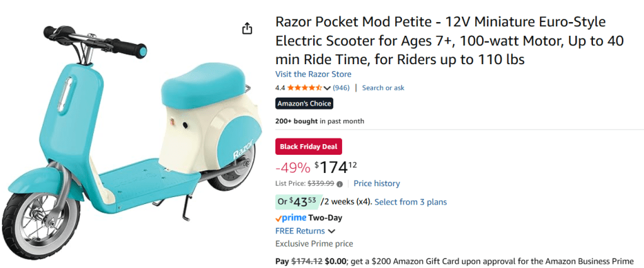This screenshot has height=268, width=644.
Task: Click the Prime checkmark logo
Action: tap(290, 218)
